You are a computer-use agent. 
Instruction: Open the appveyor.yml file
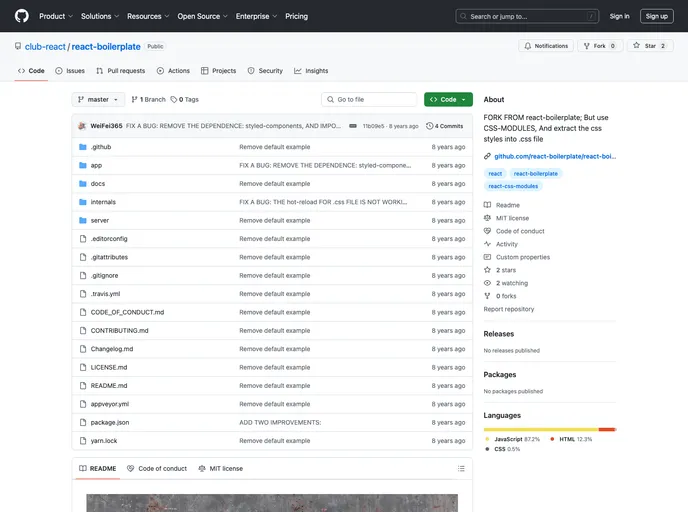[110, 404]
